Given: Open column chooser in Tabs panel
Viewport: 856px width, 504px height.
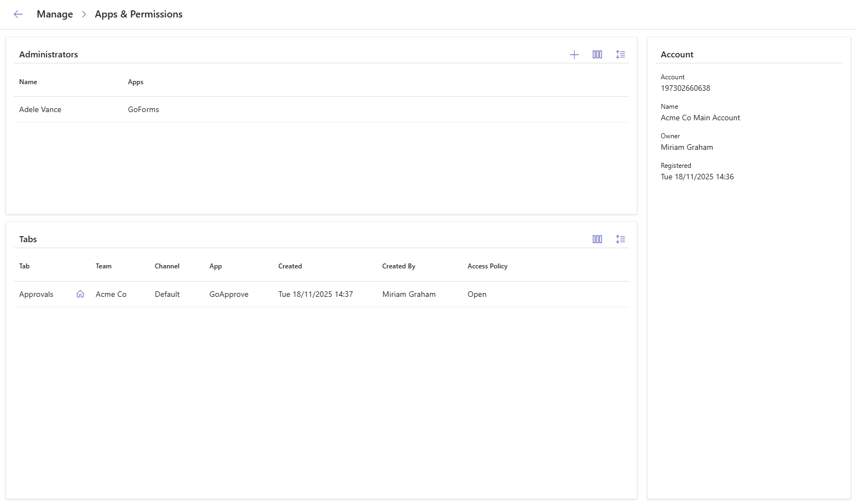Looking at the screenshot, I should (x=597, y=239).
